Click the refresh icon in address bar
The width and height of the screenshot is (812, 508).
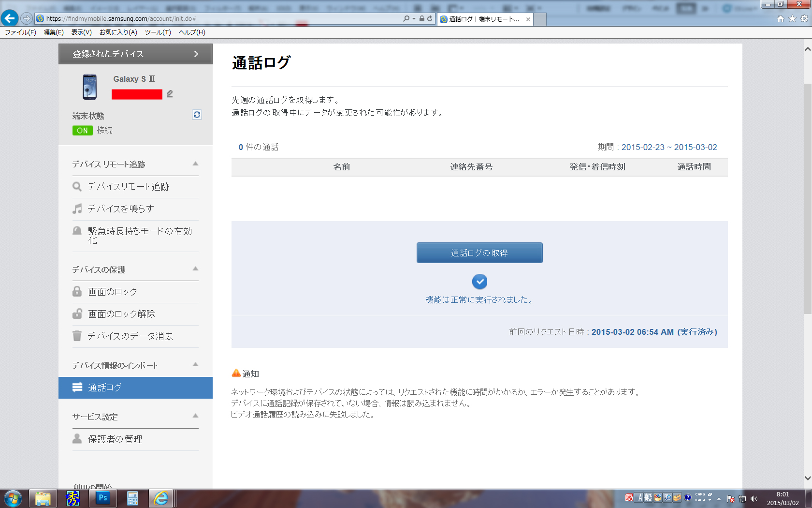[x=430, y=18]
